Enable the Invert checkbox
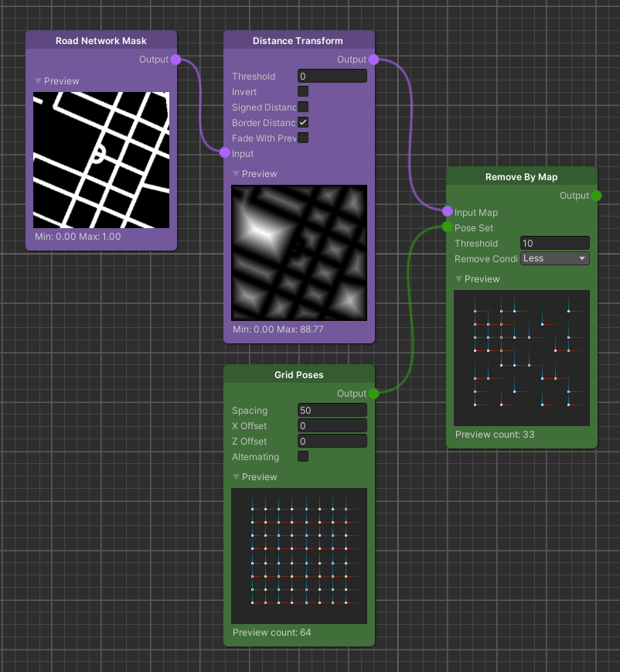Viewport: 620px width, 672px height. [x=303, y=92]
